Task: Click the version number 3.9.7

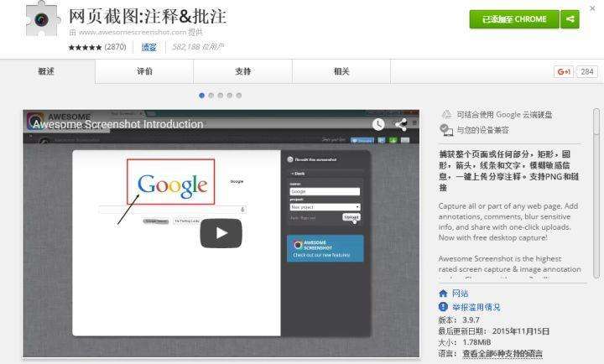Action: pos(471,320)
